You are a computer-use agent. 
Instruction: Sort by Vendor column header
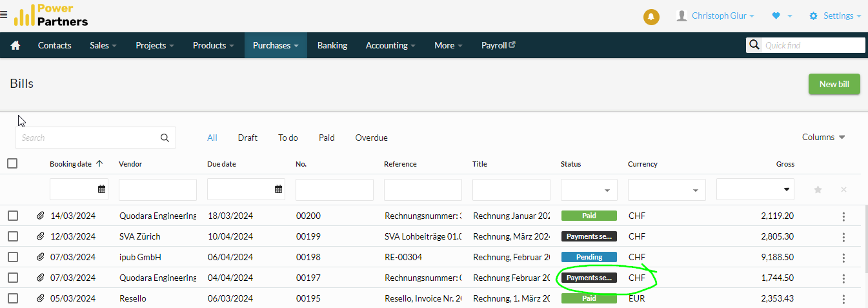[x=130, y=164]
